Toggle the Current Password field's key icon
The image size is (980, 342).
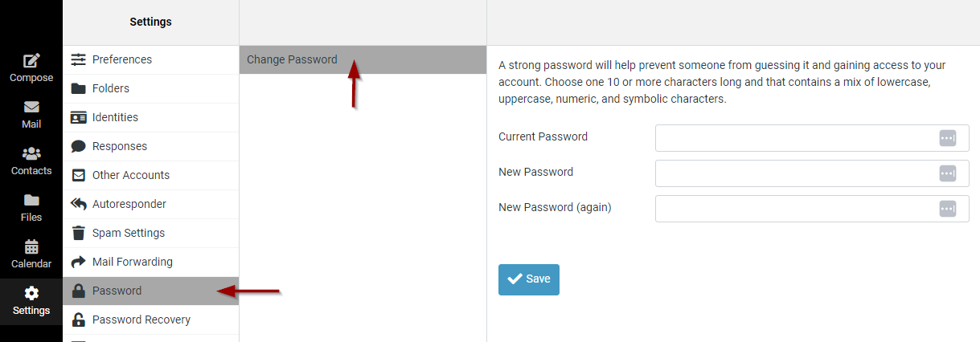coord(948,138)
